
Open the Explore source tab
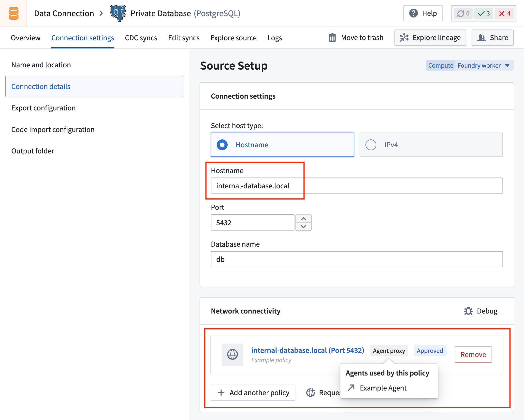click(233, 38)
